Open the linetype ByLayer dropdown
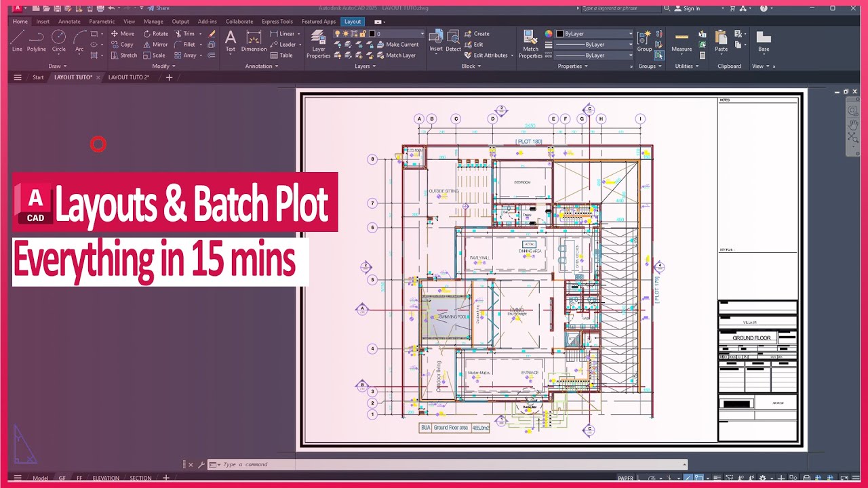This screenshot has height=488, width=868. pyautogui.click(x=594, y=55)
